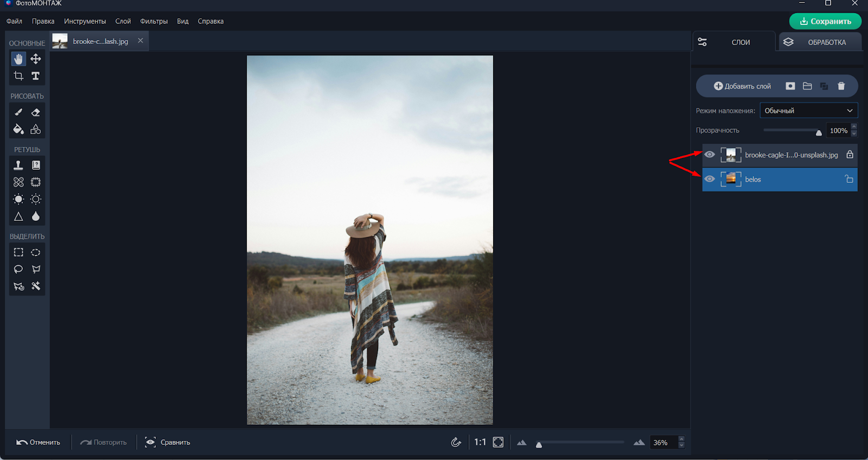Increase zoom percent stepper up
Screen dimensions: 868x460
point(681,439)
